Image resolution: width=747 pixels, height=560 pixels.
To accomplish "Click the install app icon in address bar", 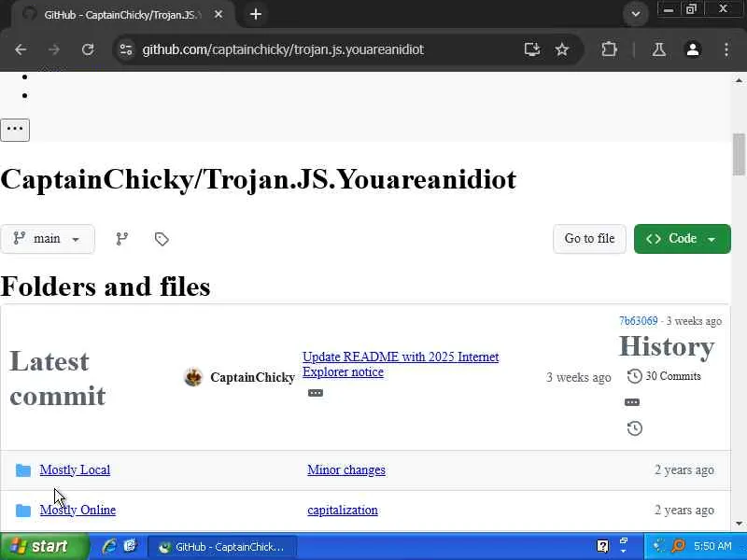I will click(x=531, y=49).
